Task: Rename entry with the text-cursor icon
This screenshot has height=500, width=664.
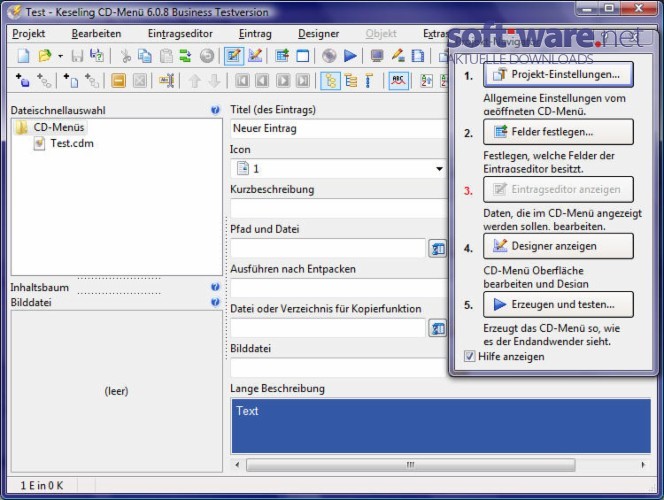Action: click(x=166, y=80)
